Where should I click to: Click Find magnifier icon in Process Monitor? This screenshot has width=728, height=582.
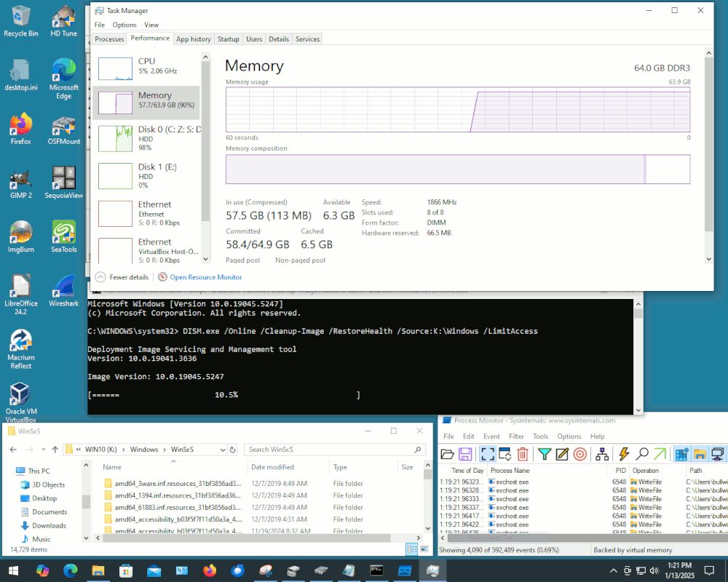(x=642, y=454)
